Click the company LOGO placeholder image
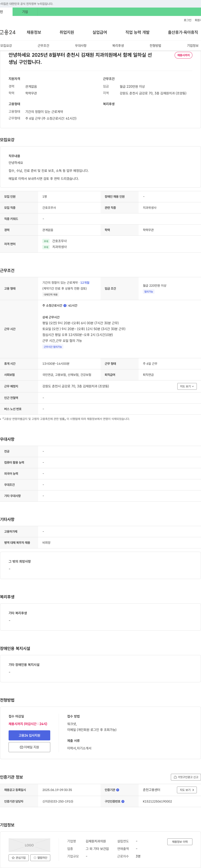Screen dimensions: 201x868 29,845
